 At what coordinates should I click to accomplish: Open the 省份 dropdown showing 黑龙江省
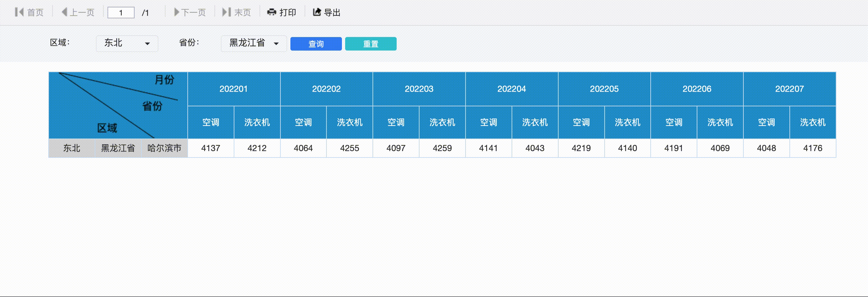tap(254, 43)
